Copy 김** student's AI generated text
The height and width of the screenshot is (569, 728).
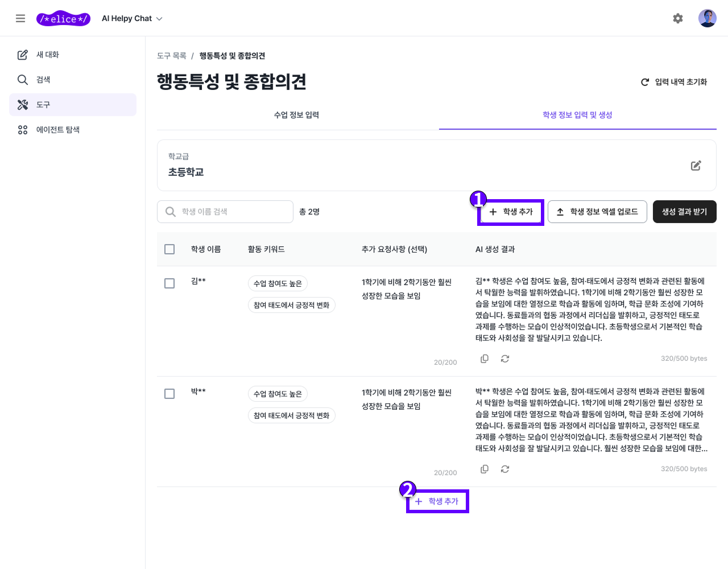click(485, 358)
